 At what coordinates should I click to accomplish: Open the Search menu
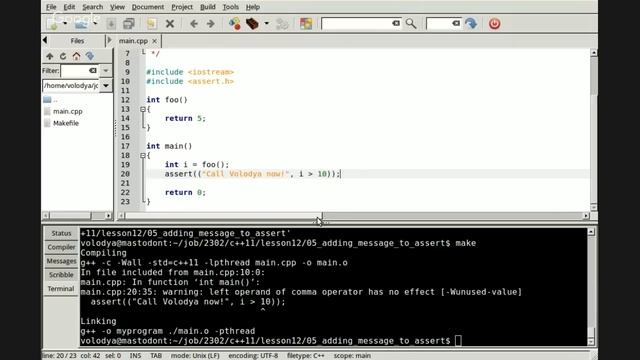[93, 7]
